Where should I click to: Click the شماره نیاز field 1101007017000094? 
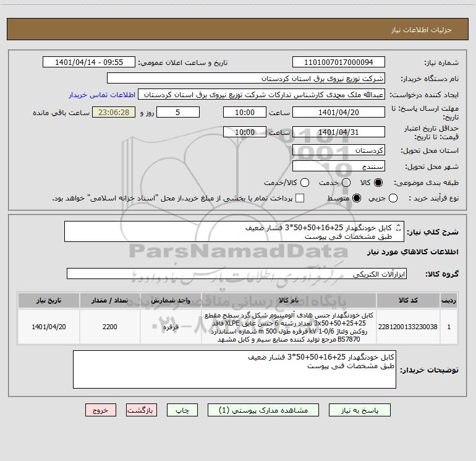pyautogui.click(x=339, y=62)
